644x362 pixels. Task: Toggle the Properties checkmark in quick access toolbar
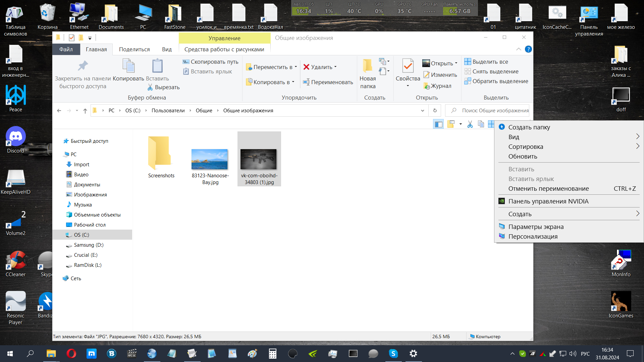(x=71, y=38)
